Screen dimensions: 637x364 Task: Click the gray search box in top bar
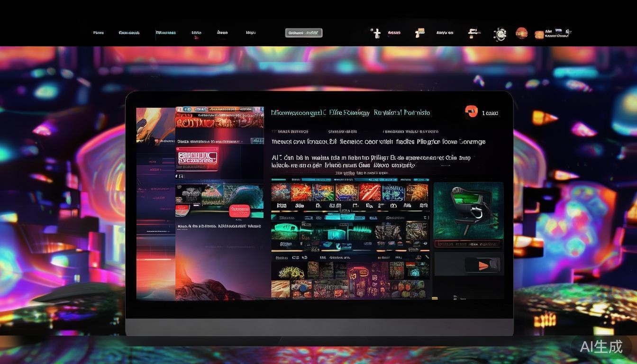[x=303, y=33]
